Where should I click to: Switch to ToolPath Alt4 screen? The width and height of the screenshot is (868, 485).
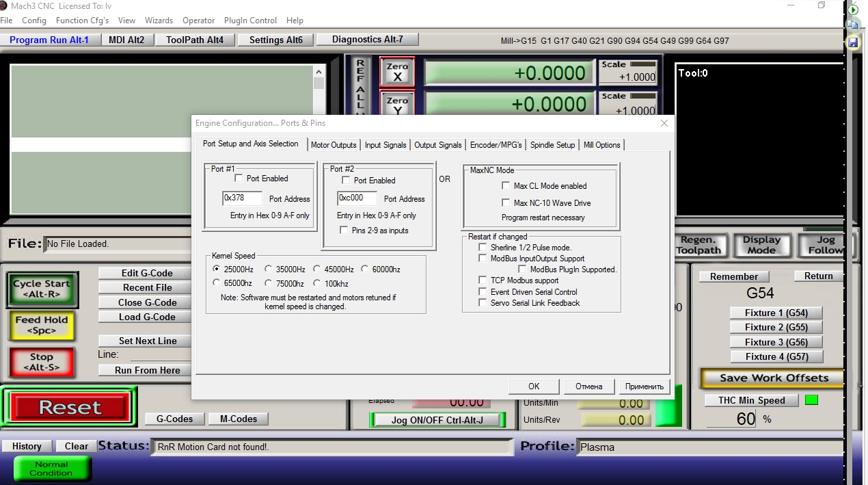195,40
